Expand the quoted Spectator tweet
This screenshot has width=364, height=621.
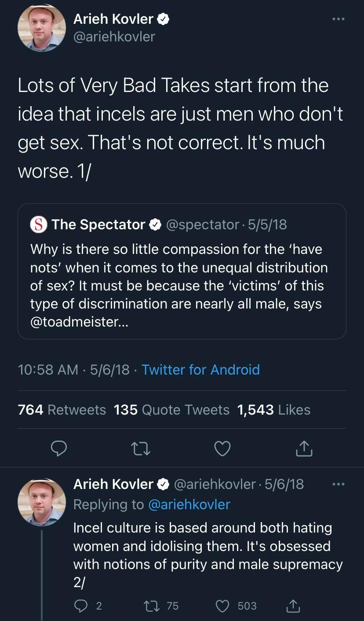182,271
